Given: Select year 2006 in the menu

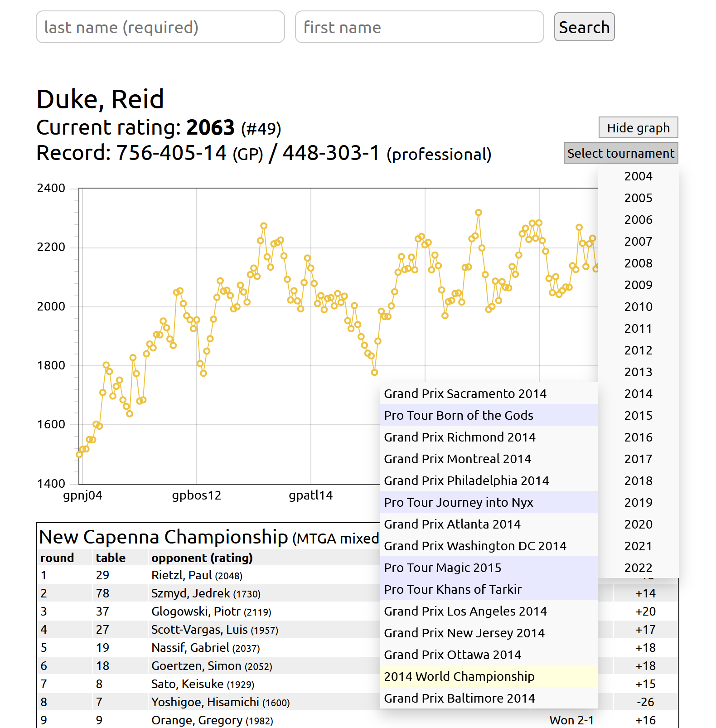Looking at the screenshot, I should coord(638,220).
